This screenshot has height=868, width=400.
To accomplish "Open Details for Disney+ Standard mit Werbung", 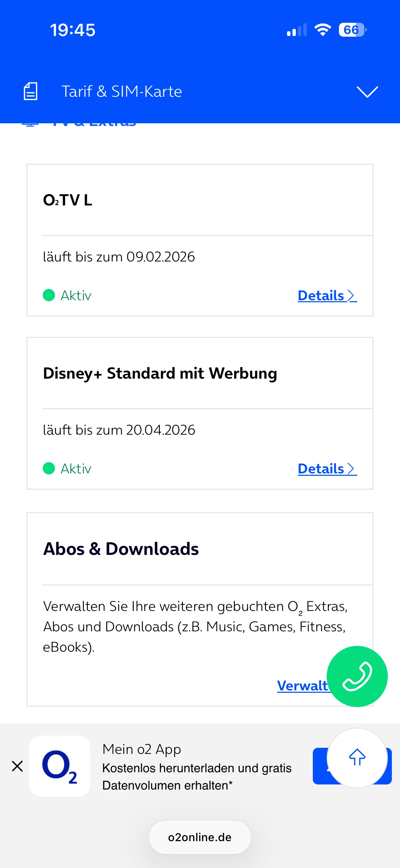I will 327,469.
